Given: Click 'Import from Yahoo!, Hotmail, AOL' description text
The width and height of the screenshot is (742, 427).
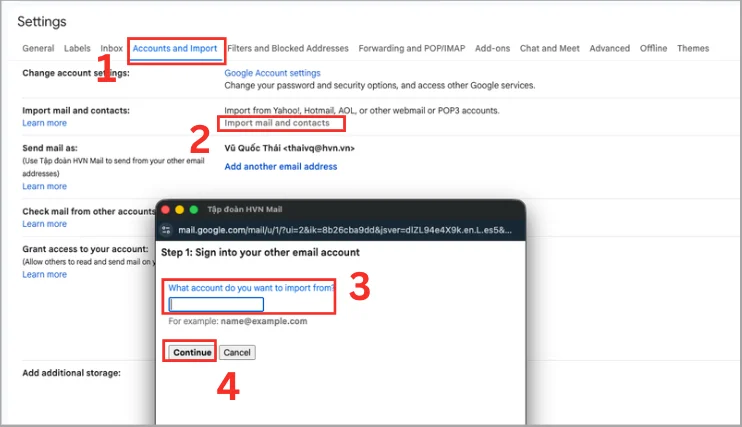Looking at the screenshot, I should pyautogui.click(x=362, y=111).
